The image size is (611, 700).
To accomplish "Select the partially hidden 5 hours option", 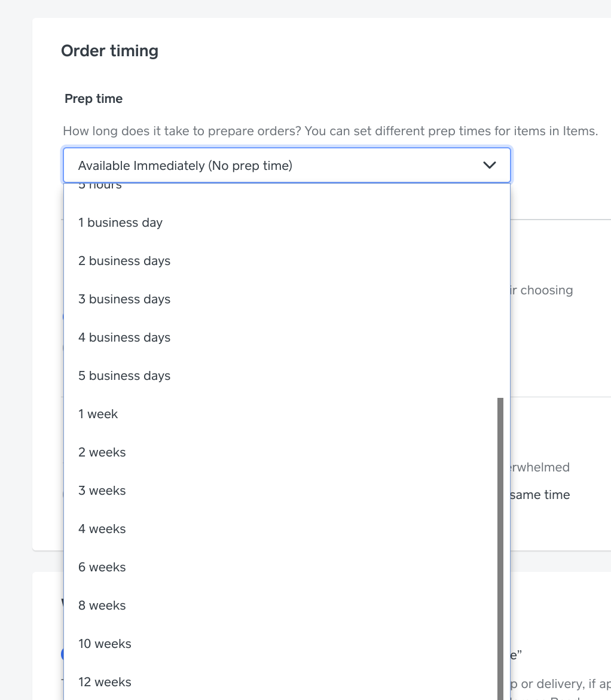I will coord(100,187).
